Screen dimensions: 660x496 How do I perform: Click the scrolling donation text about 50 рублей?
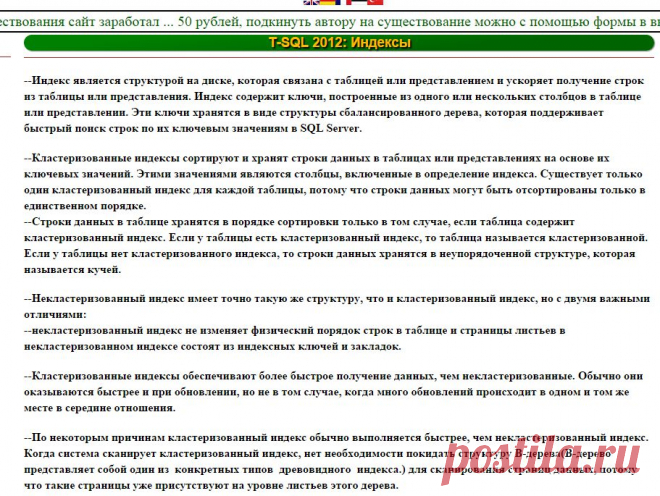pyautogui.click(x=330, y=22)
